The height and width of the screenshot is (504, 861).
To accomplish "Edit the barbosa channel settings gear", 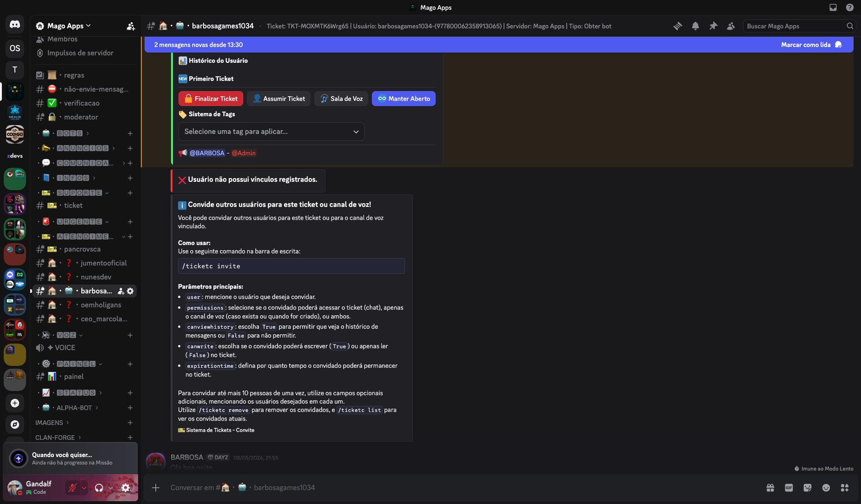I will coord(130,291).
